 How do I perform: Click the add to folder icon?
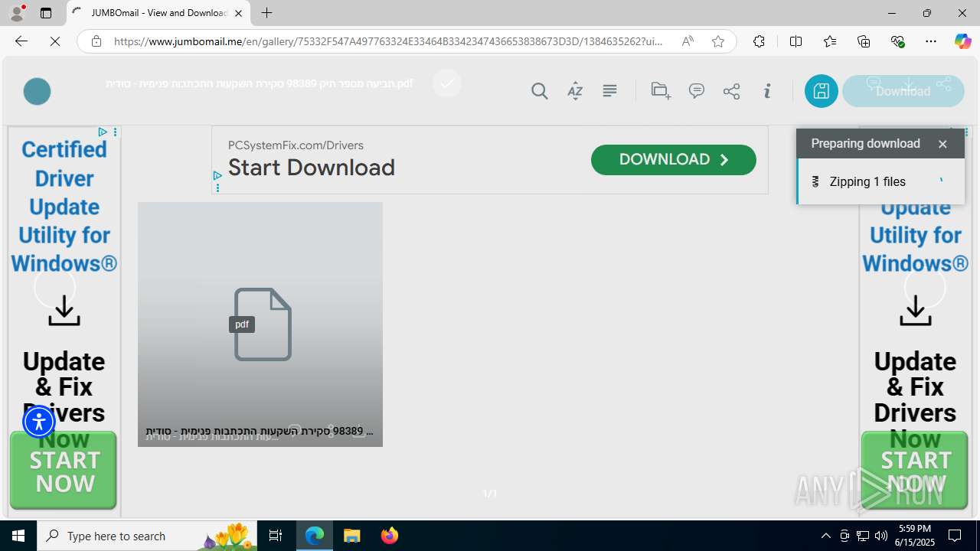coord(661,91)
